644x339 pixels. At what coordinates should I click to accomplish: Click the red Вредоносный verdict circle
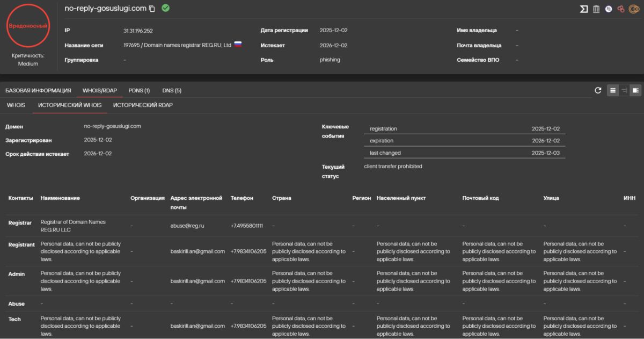pos(28,26)
